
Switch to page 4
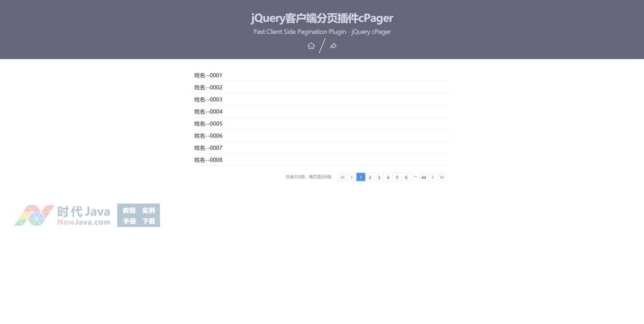pyautogui.click(x=388, y=177)
